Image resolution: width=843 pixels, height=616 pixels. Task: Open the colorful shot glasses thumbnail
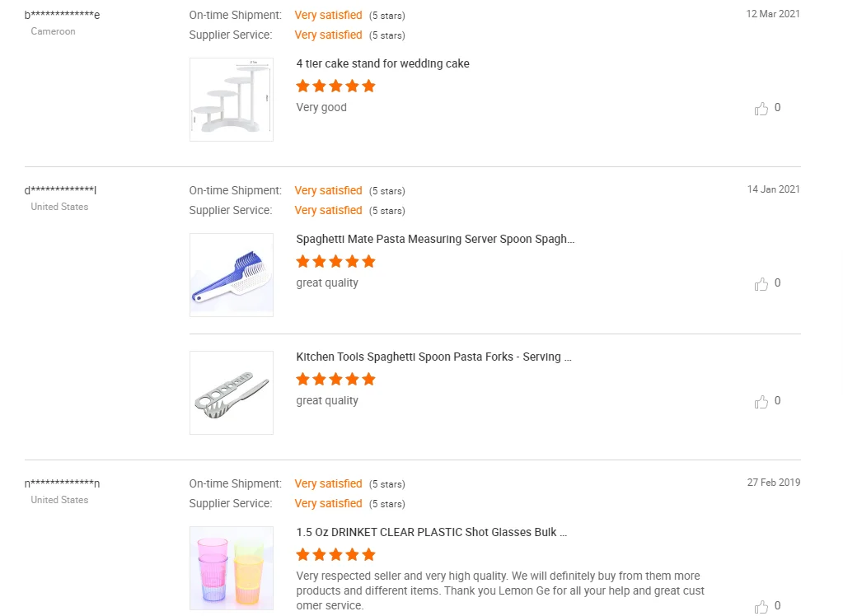pyautogui.click(x=232, y=568)
